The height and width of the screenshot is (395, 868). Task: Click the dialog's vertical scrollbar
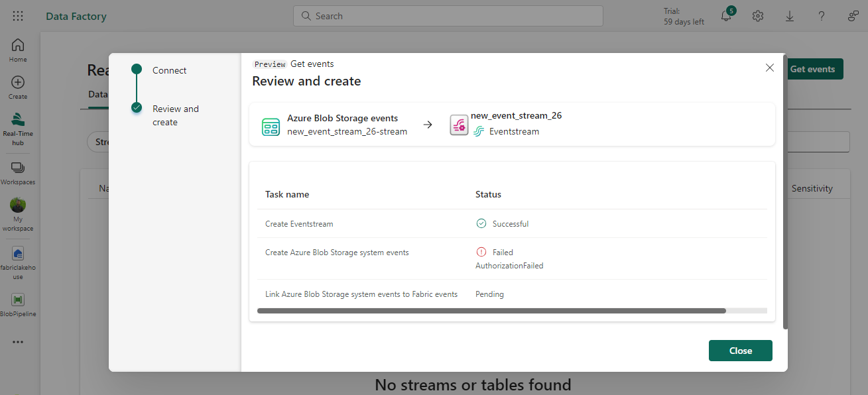click(785, 192)
